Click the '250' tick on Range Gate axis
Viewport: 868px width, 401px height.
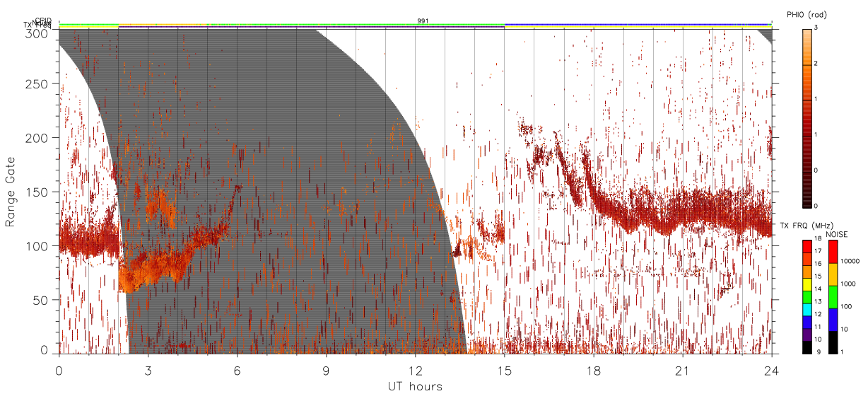[x=38, y=84]
